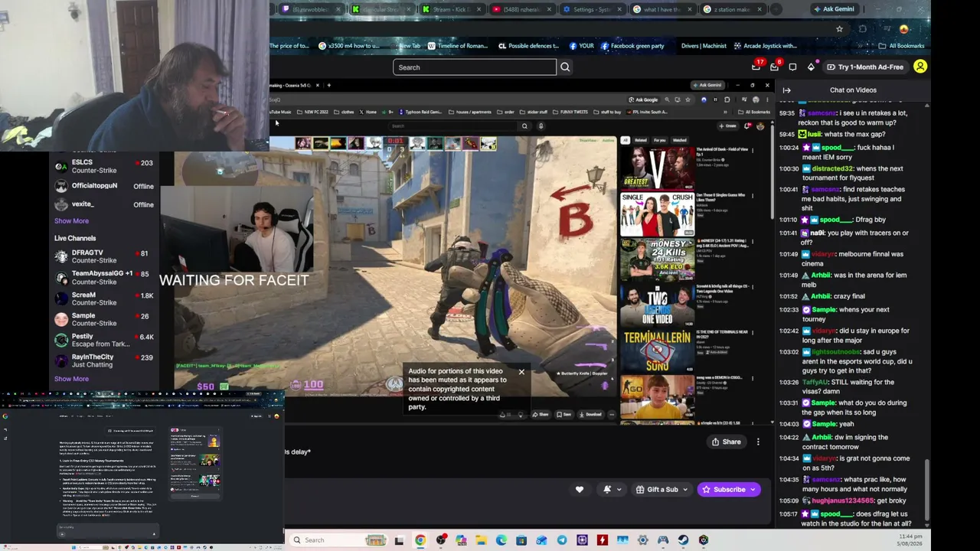
Task: Click the Ask Gemini button in Chrome
Action: click(x=834, y=9)
